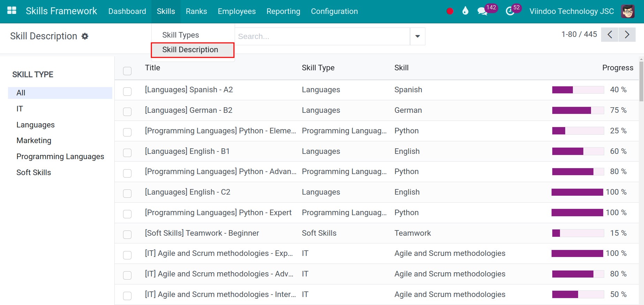Check the Teamwork - Beginner row checkbox

(127, 235)
